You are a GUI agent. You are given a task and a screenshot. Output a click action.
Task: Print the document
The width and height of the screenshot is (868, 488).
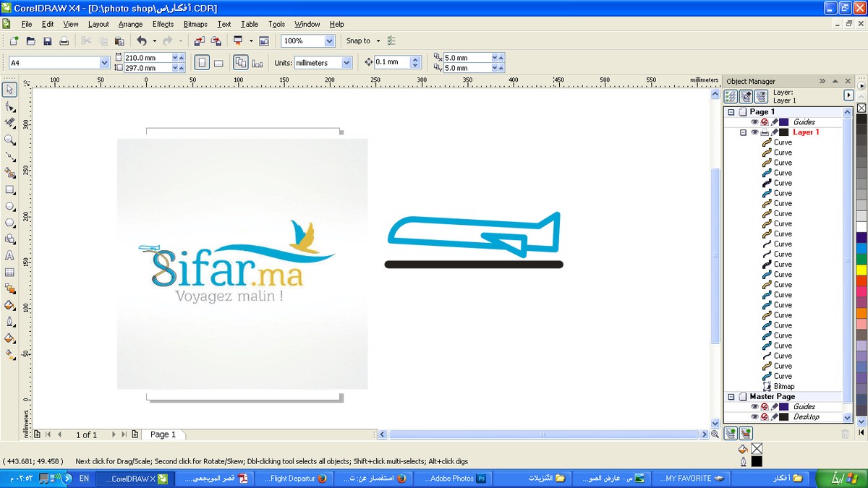pyautogui.click(x=64, y=41)
